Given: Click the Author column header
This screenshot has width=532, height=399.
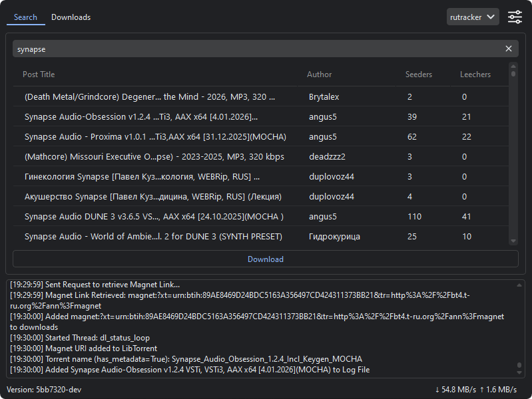Looking at the screenshot, I should tap(320, 74).
